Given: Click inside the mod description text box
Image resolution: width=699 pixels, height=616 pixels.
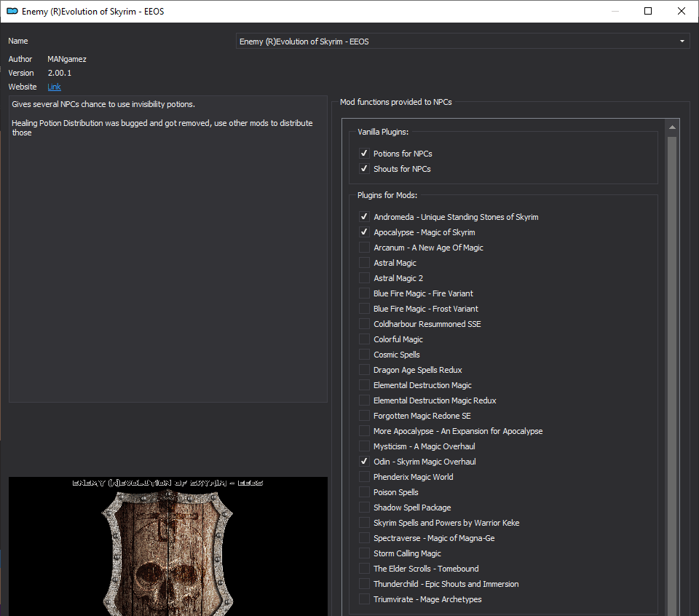Looking at the screenshot, I should point(168,249).
